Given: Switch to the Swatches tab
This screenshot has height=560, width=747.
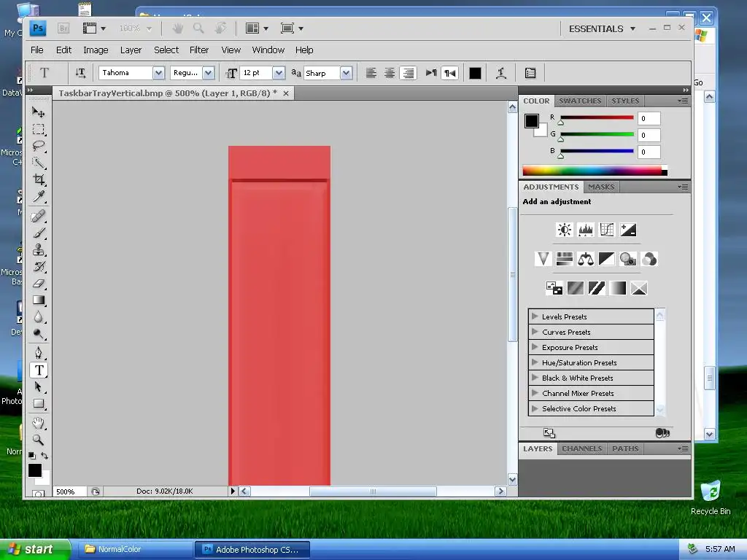Looking at the screenshot, I should tap(580, 101).
